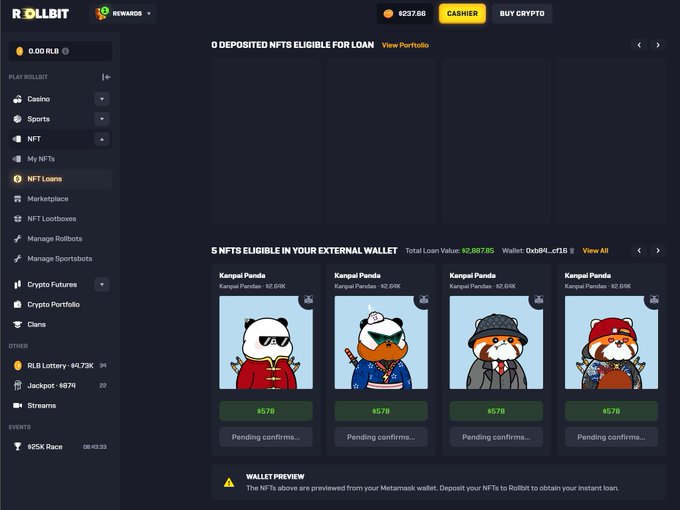
Task: Click the Buy Crypto button
Action: coord(522,13)
